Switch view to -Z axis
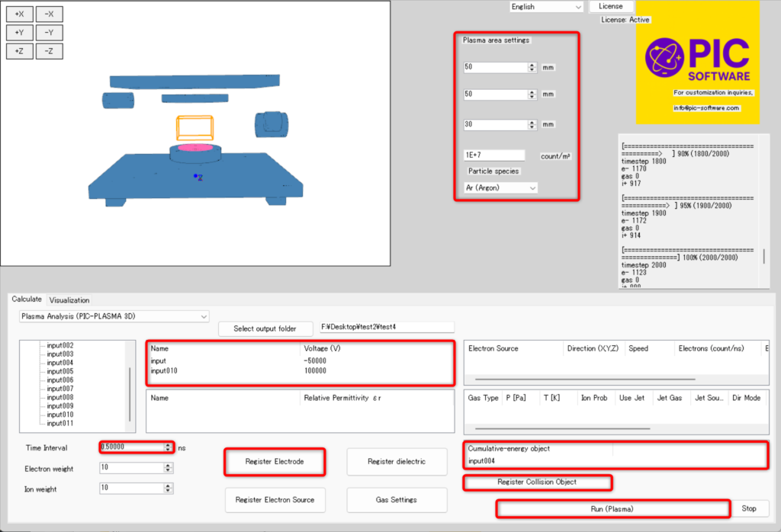 tap(49, 51)
